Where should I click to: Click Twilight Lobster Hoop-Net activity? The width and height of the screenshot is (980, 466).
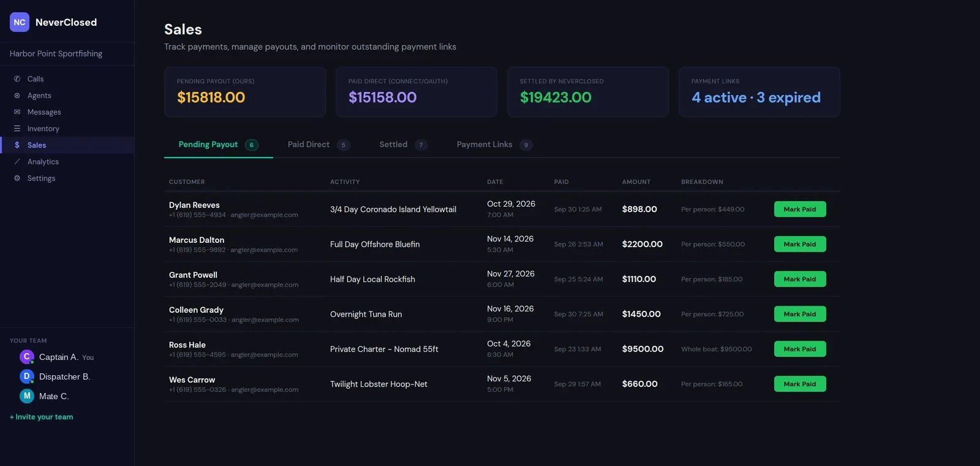[379, 384]
